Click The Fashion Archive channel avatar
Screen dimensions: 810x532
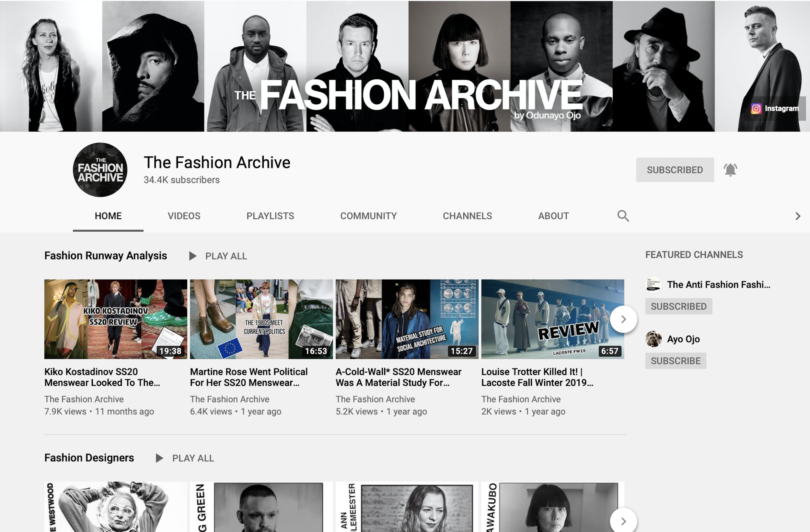100,169
